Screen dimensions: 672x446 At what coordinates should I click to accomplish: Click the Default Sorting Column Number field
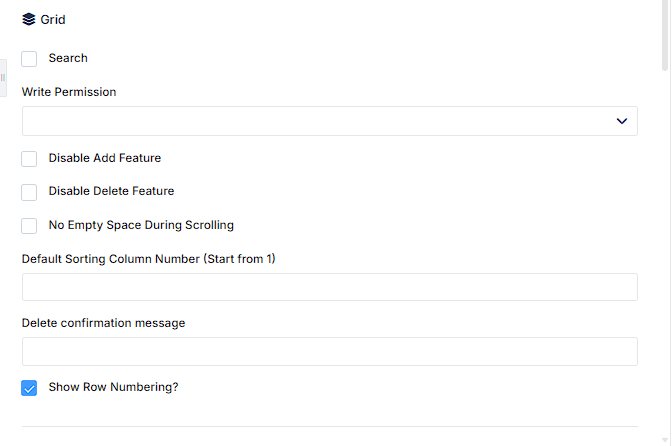pos(330,287)
